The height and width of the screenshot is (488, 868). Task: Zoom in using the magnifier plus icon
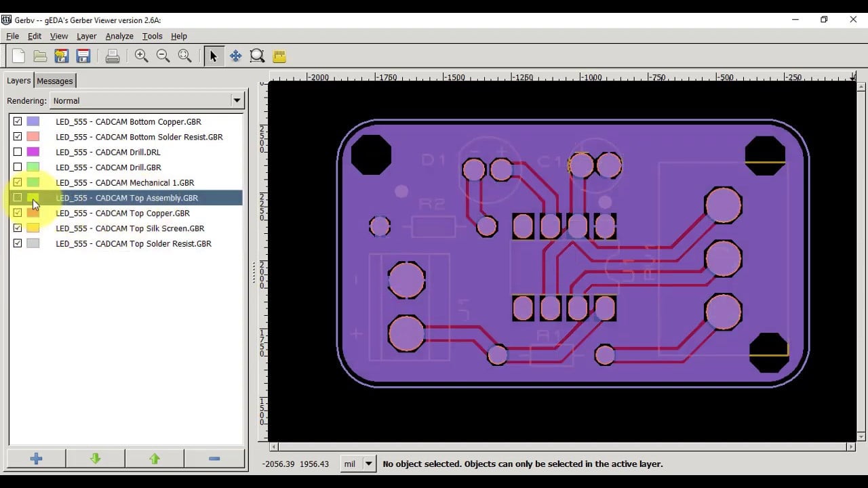click(x=141, y=56)
